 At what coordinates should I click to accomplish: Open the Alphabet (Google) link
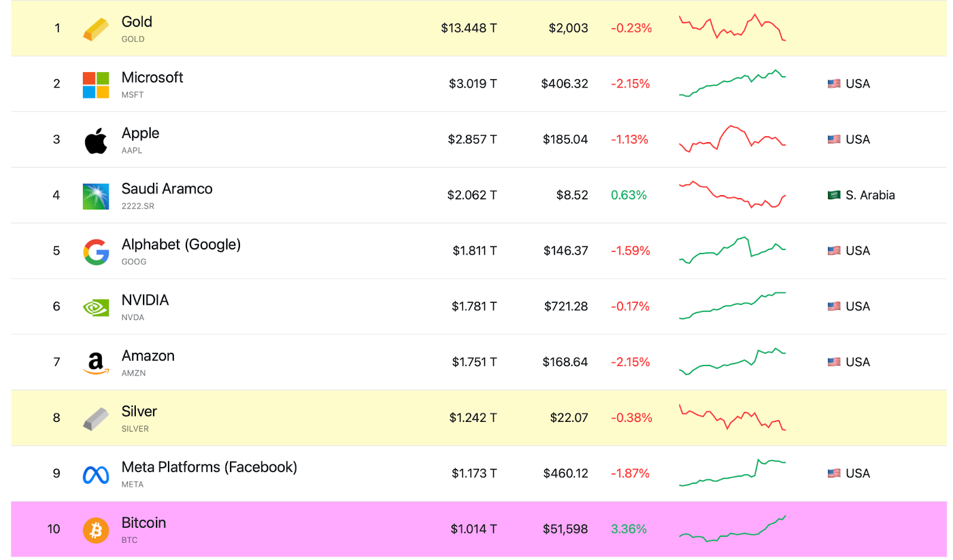(181, 245)
